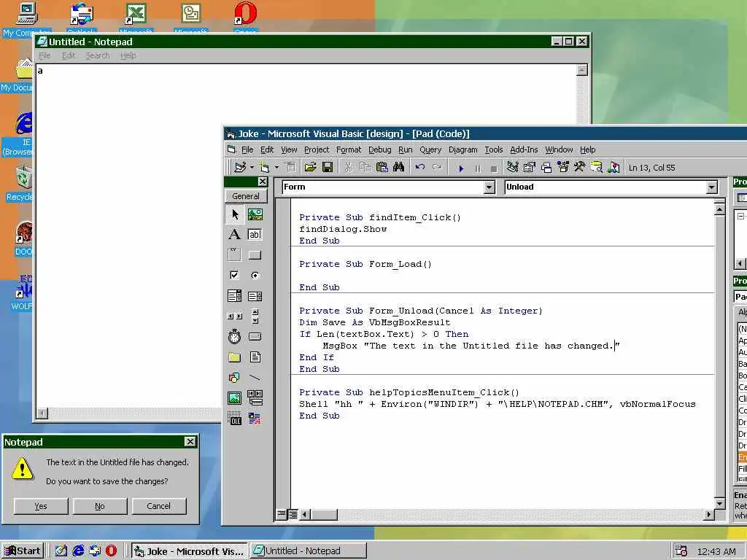Screen dimensions: 747x560
Task: Click the Find binoculars icon
Action: [x=399, y=167]
